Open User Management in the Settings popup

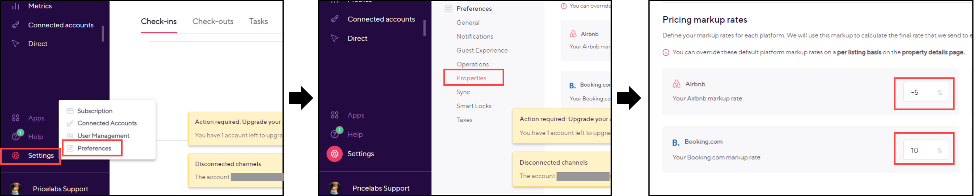tap(103, 136)
